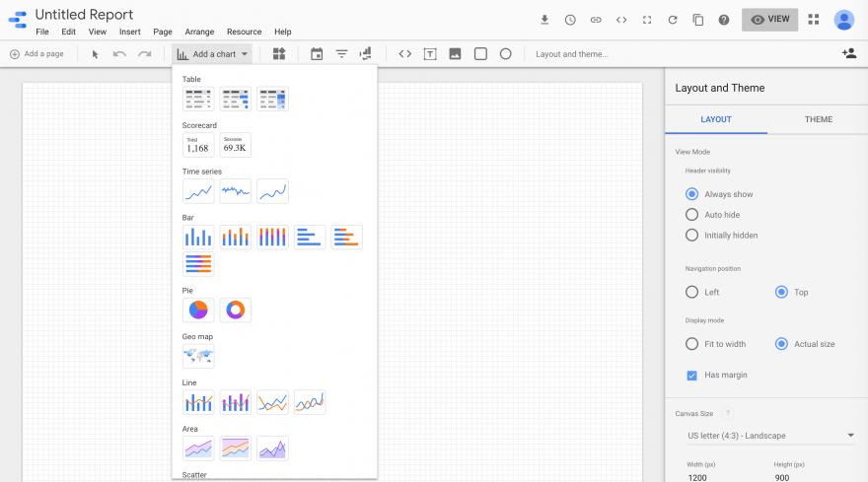Viewport: 868px width, 482px height.
Task: Switch to the LAYOUT tab
Action: tap(716, 119)
